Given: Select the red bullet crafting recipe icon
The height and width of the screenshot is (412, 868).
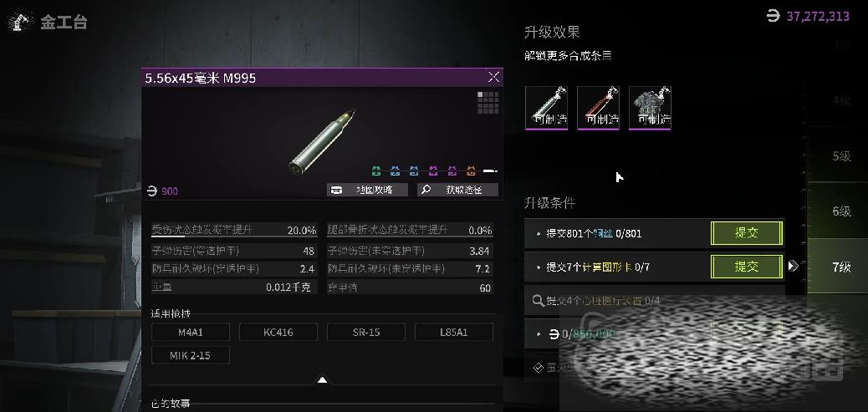Looking at the screenshot, I should [599, 108].
